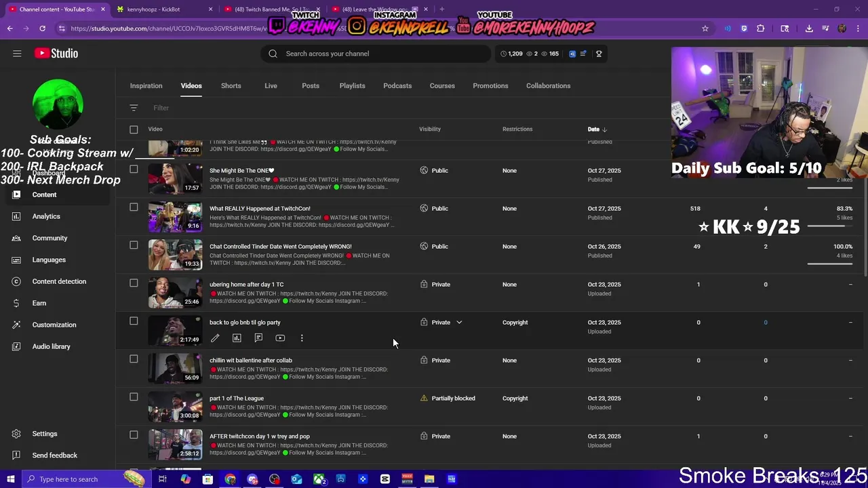The image size is (868, 488).
Task: Click thumbnail of Chat Controlled Tinder Date video
Action: click(x=175, y=255)
